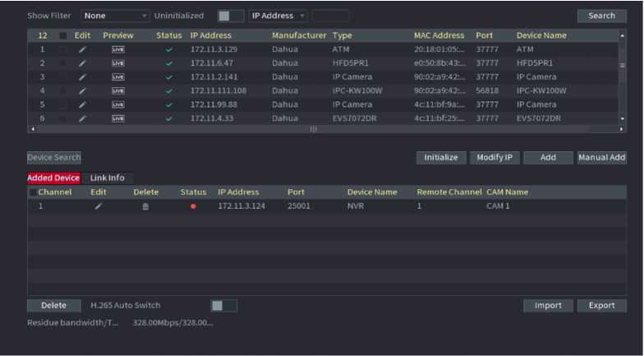
Task: Switch to the Link Info tab
Action: [x=108, y=178]
